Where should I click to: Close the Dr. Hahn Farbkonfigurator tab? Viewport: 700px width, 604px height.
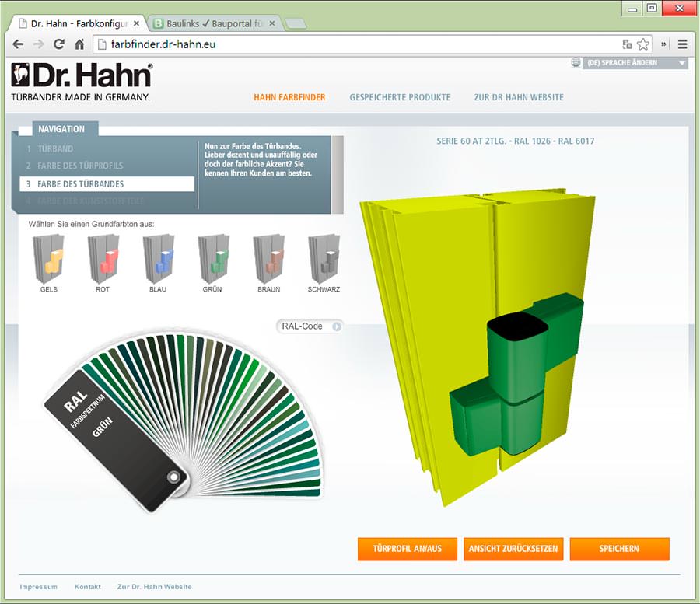pyautogui.click(x=137, y=23)
